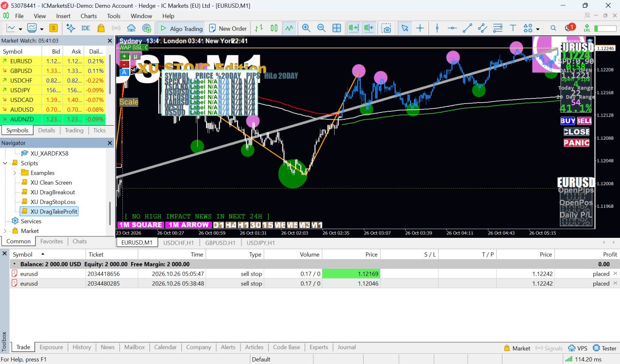Select the vertical line drawing tool
620x364 pixels.
(437, 28)
